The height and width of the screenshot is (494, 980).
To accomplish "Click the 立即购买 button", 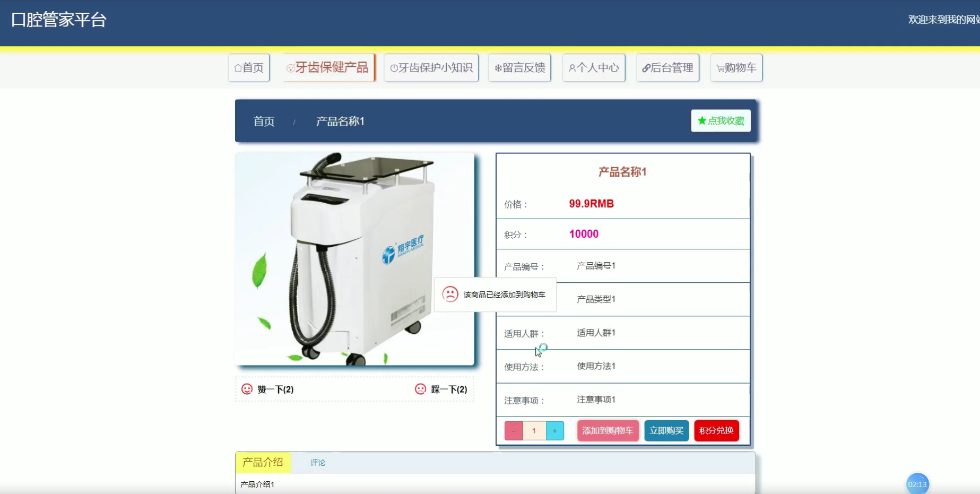I will coord(666,431).
